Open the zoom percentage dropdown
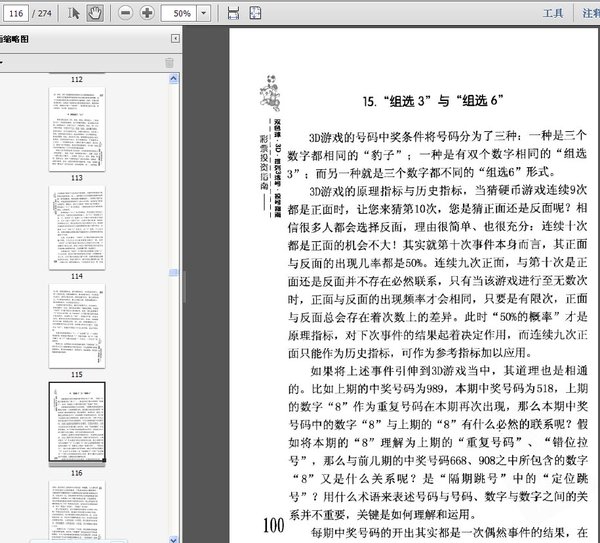This screenshot has width=600, height=543. tap(206, 14)
